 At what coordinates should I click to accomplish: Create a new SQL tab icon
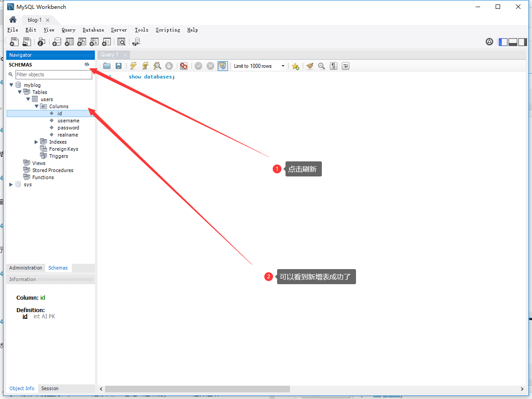point(14,42)
